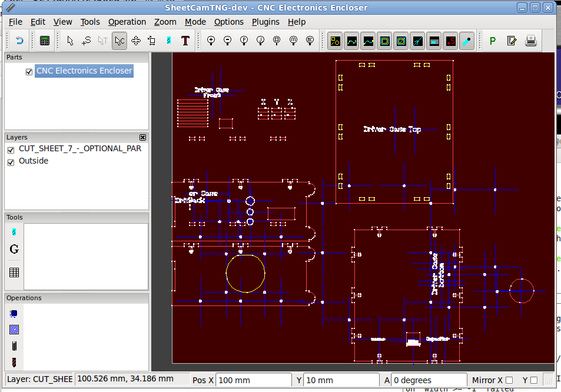
Task: Click the cyan tool icon in Tools panel
Action: [14, 232]
